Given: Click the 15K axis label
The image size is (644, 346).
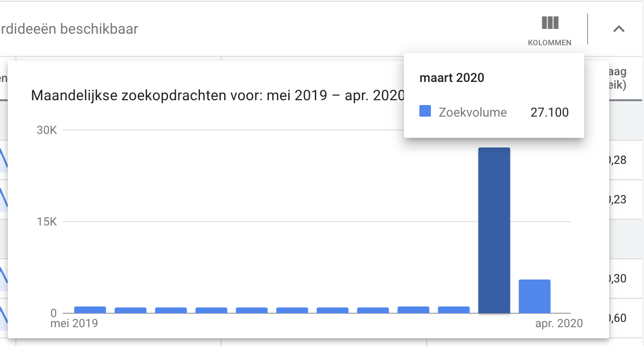Looking at the screenshot, I should tap(47, 222).
